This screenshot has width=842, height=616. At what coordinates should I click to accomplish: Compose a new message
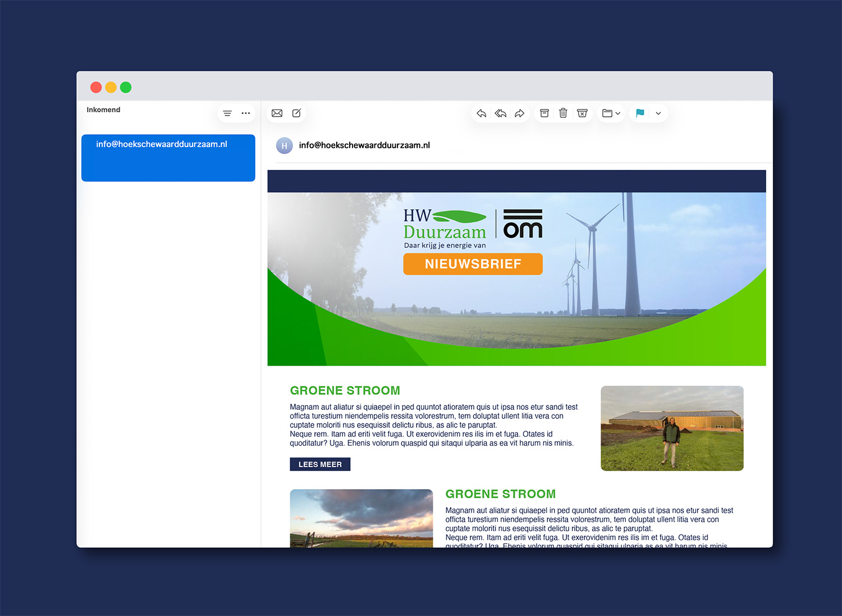[x=296, y=113]
